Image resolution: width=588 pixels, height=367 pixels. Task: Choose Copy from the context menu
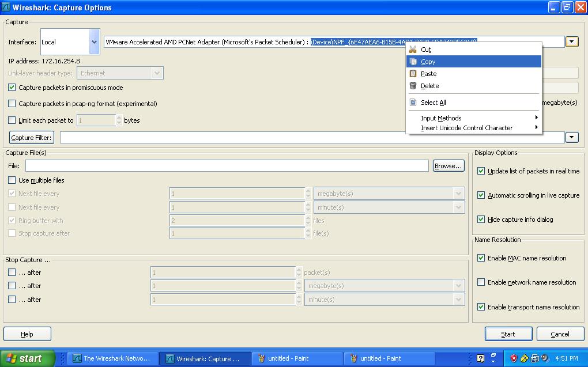click(x=474, y=62)
